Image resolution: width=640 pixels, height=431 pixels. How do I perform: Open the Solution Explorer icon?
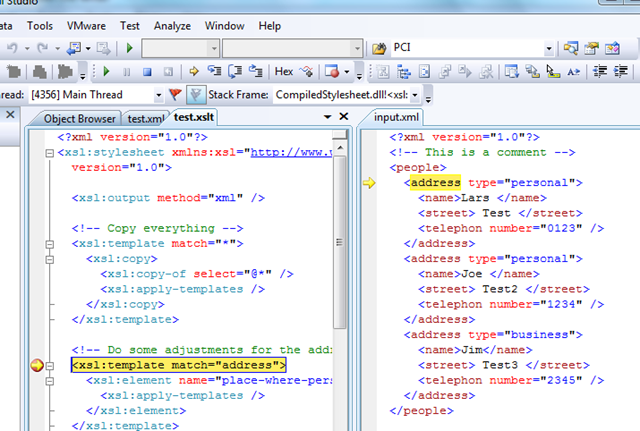(x=571, y=48)
